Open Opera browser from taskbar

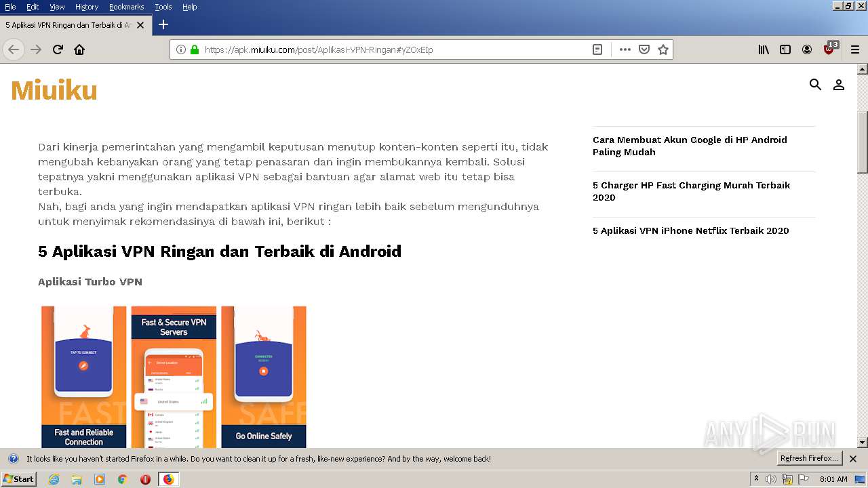pos(145,479)
